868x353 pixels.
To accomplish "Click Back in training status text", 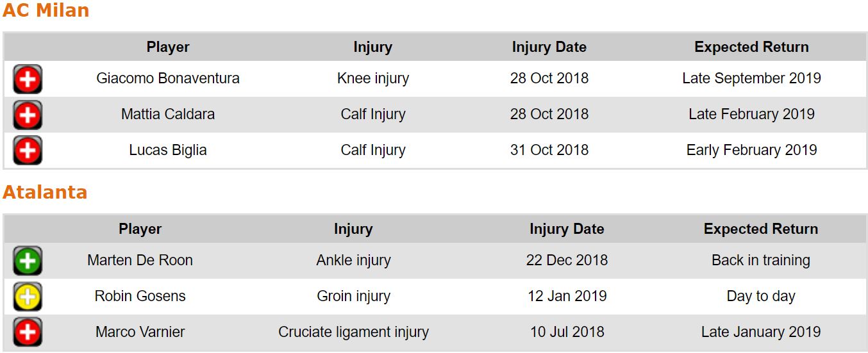I will tap(760, 260).
